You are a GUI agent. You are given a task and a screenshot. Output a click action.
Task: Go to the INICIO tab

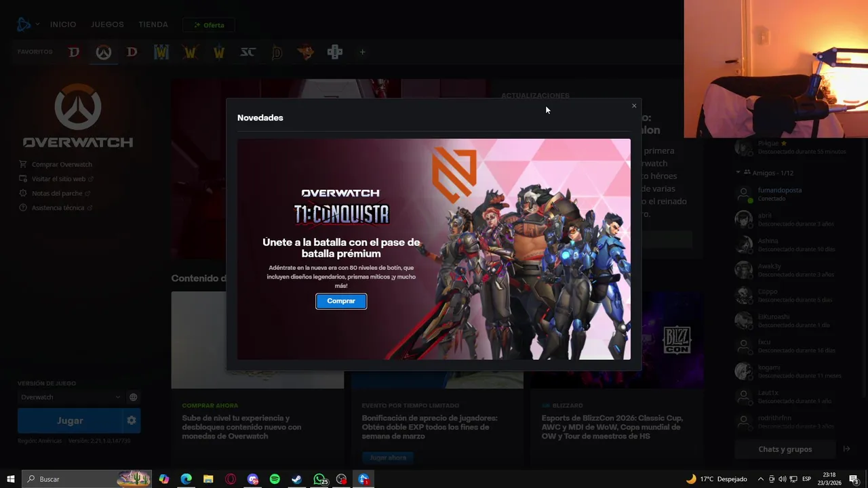click(x=63, y=24)
